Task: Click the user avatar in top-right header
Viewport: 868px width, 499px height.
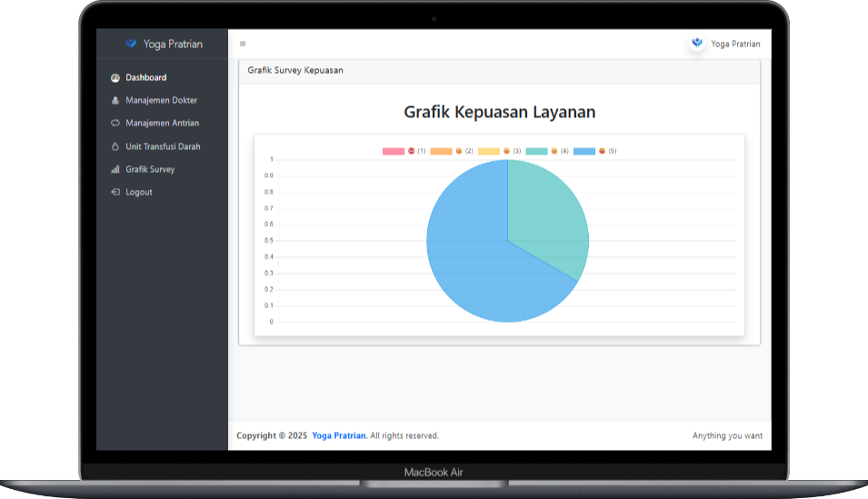Action: (x=697, y=43)
